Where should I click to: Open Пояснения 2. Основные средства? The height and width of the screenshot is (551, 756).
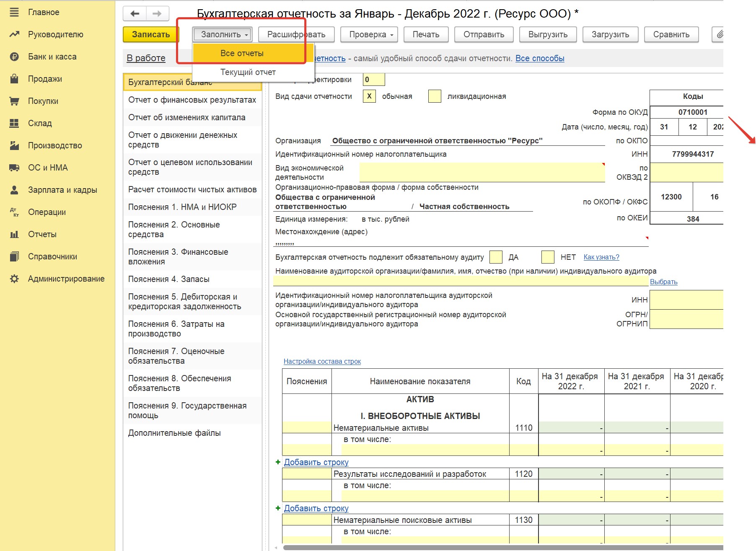click(x=192, y=230)
